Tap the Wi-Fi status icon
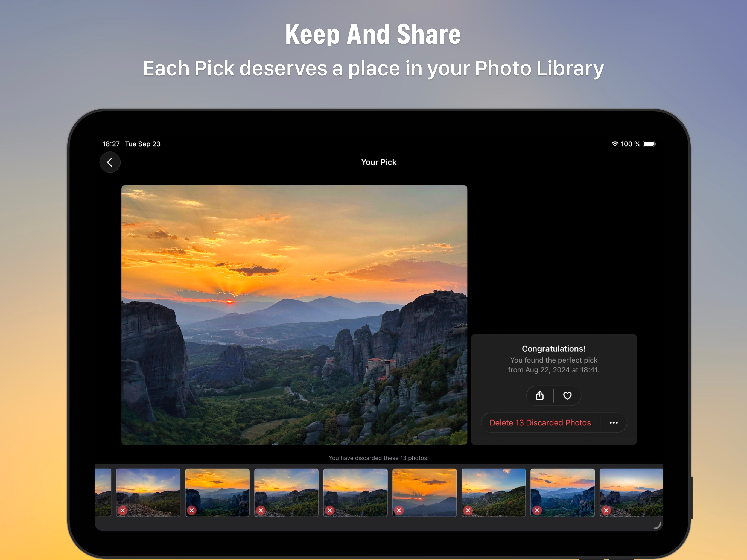The height and width of the screenshot is (560, 747). pyautogui.click(x=615, y=144)
